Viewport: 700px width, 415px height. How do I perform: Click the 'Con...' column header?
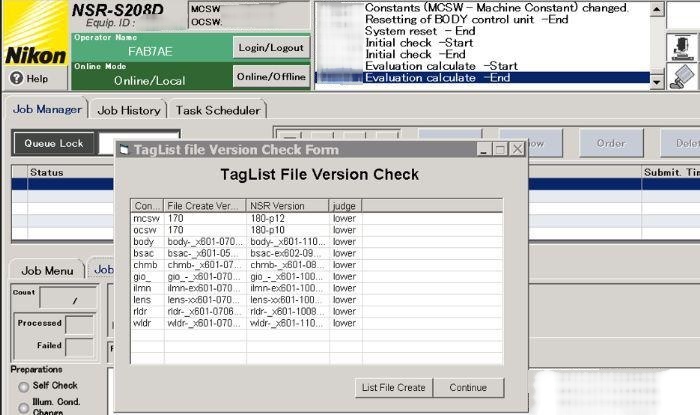(147, 206)
